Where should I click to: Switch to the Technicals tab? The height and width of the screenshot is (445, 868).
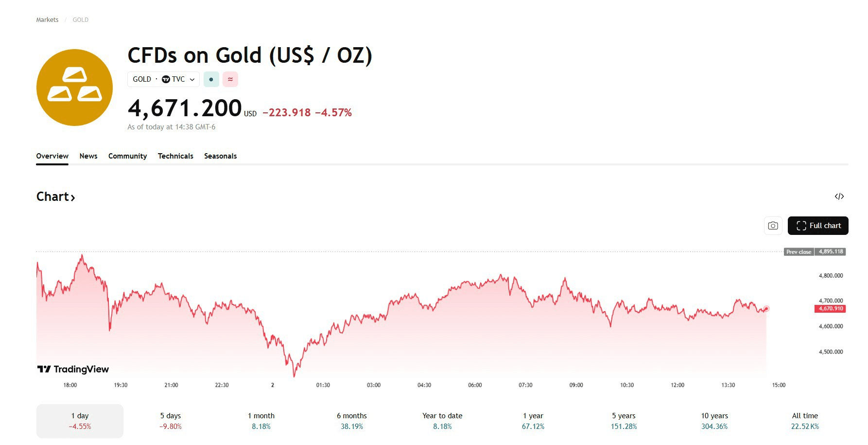[x=175, y=156]
